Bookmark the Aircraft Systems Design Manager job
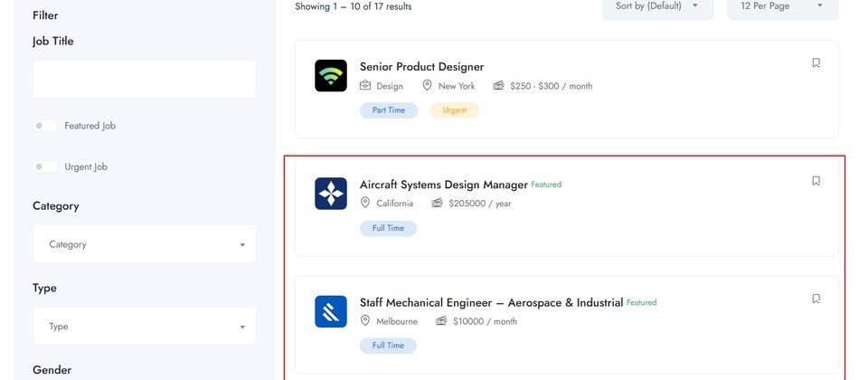Screen dimensions: 868x380 pos(816,181)
